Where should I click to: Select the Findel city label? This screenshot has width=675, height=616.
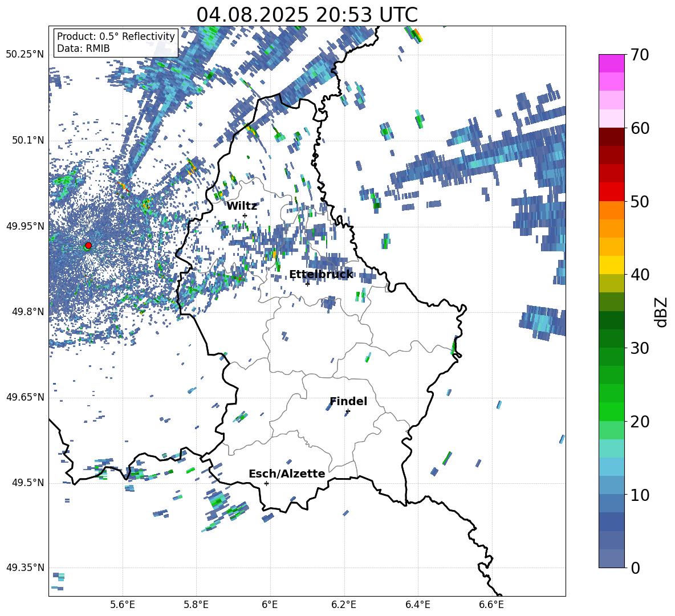point(348,401)
